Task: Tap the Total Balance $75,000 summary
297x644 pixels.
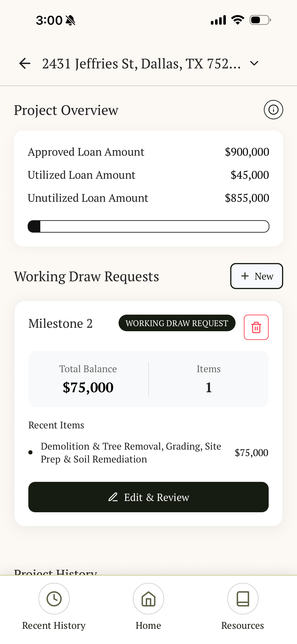Action: [88, 379]
